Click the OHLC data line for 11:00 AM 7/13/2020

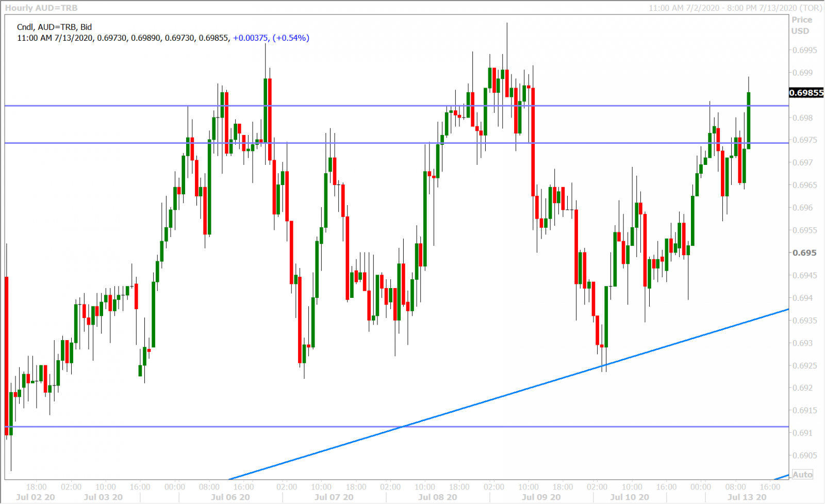point(163,38)
